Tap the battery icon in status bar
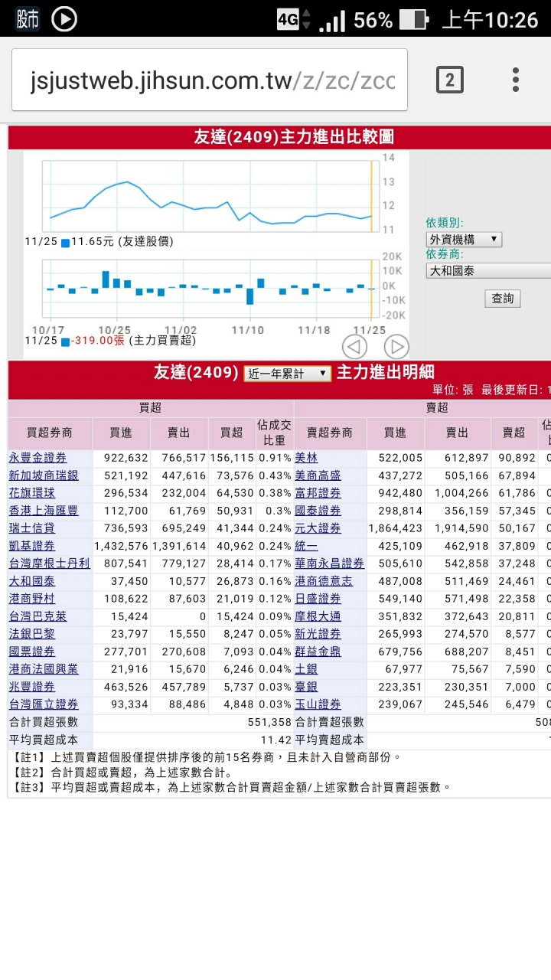Viewport: 551px width, 980px height. click(413, 19)
